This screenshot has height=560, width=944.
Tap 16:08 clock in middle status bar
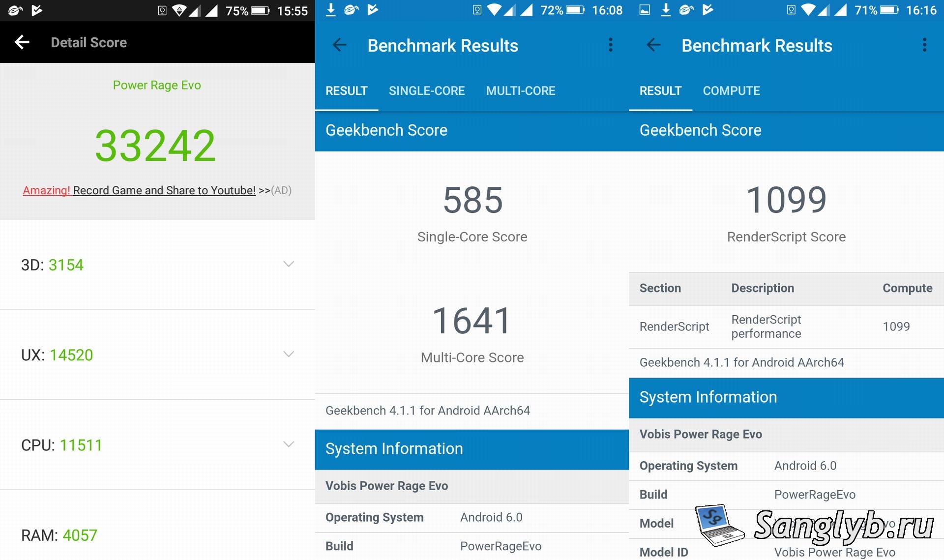[x=607, y=10]
